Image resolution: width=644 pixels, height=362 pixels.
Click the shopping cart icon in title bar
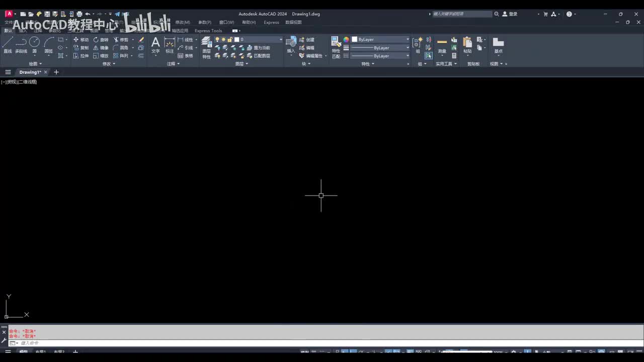545,14
